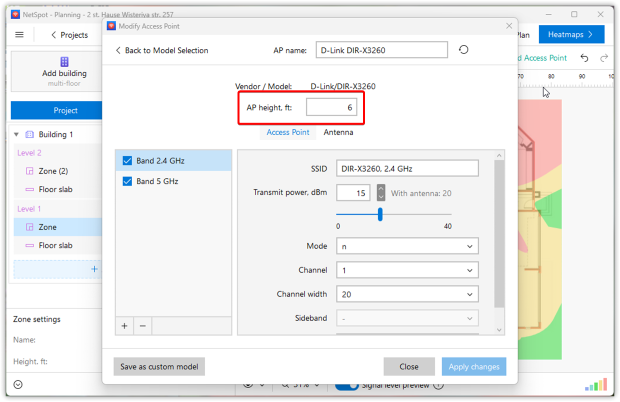Select Level 2 label in tree
The image size is (620, 402).
point(29,153)
